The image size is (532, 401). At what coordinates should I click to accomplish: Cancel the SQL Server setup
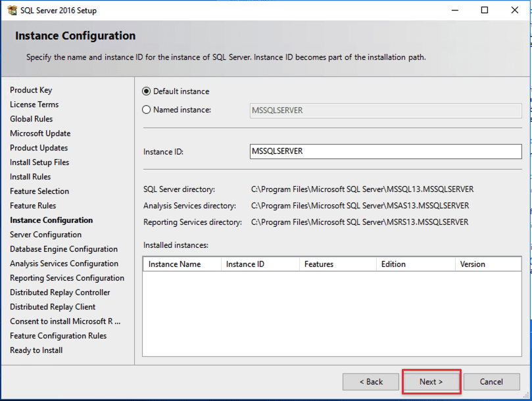tap(491, 382)
